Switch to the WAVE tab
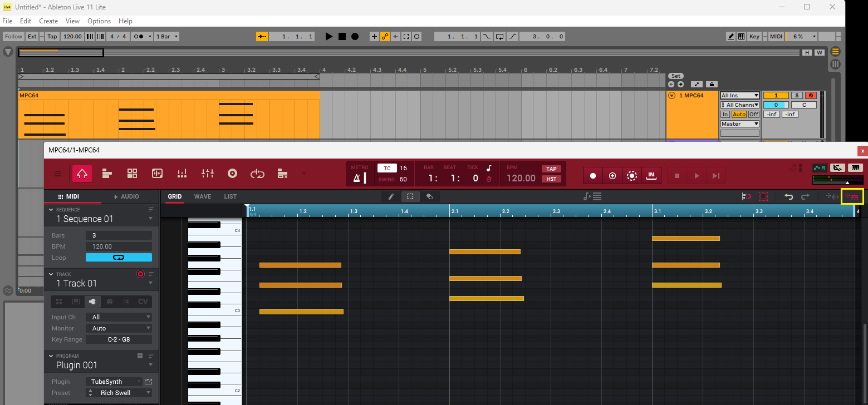 click(203, 196)
